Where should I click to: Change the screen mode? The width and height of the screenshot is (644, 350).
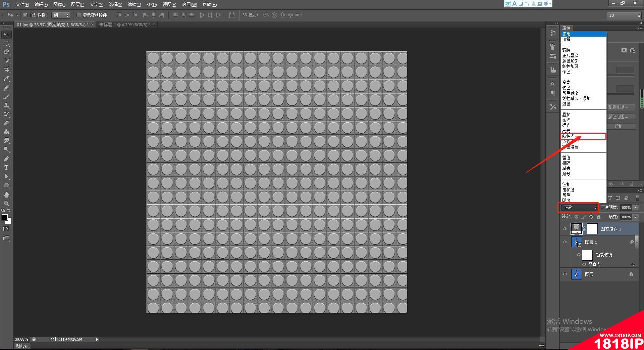click(6, 238)
